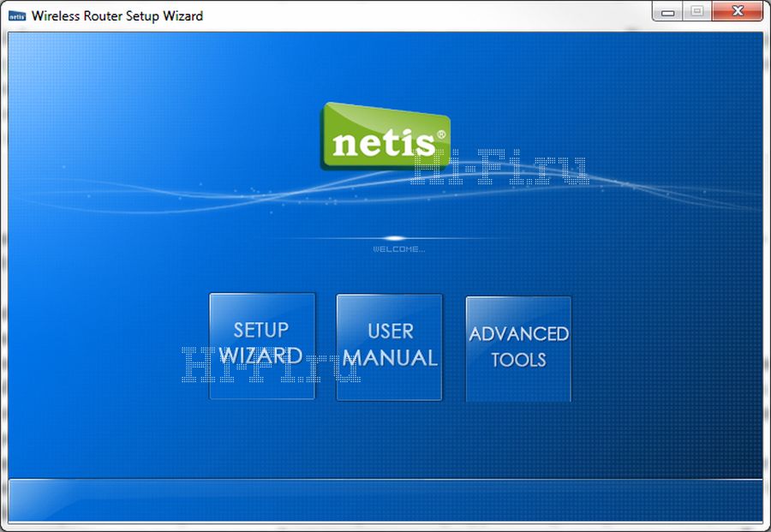Click the registered trademark symbol on netis logo
Image resolution: width=771 pixels, height=532 pixels.
click(441, 134)
